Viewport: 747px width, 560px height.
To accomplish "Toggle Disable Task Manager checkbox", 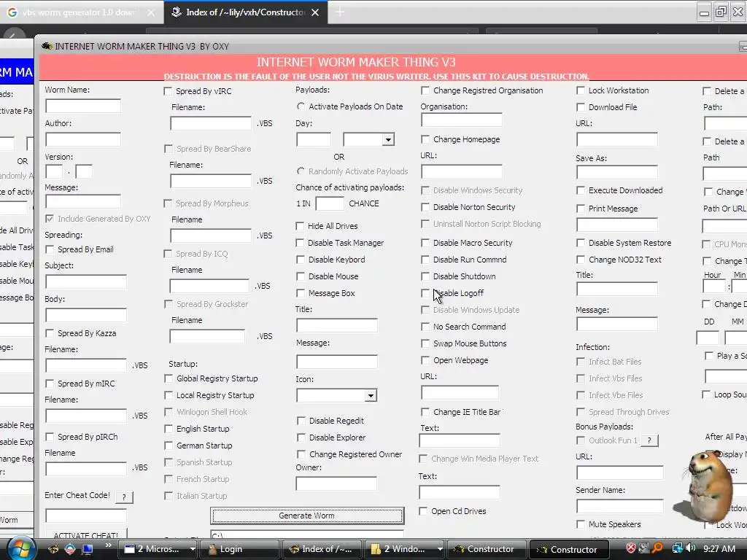I will tap(300, 243).
